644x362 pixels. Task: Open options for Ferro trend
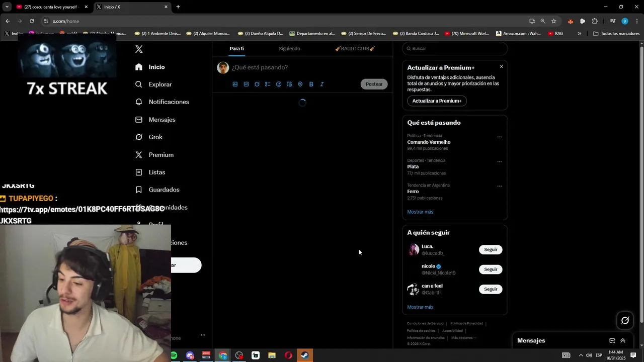[499, 186]
